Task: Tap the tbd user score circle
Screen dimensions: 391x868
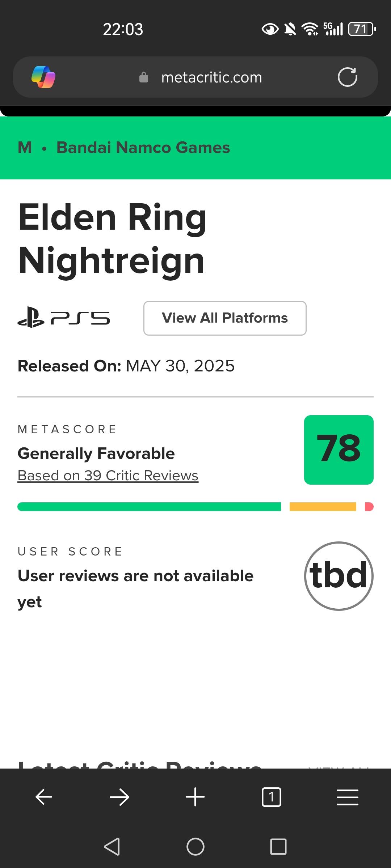Action: point(339,576)
